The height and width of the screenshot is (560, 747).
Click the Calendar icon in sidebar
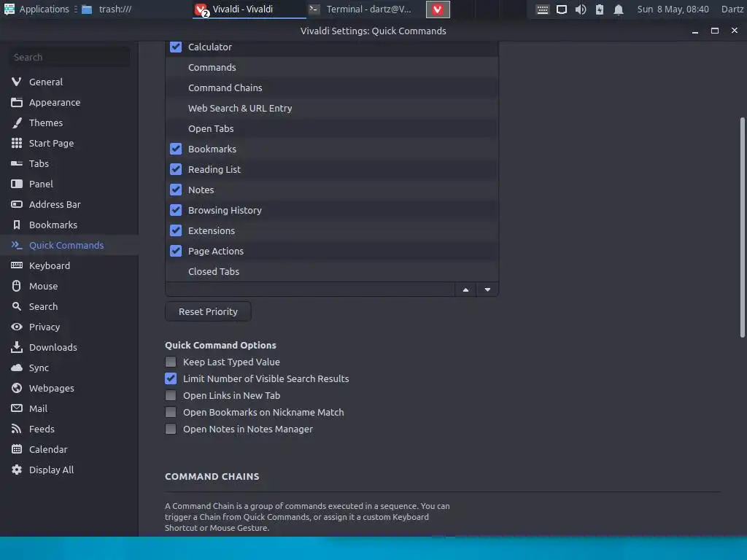[17, 449]
